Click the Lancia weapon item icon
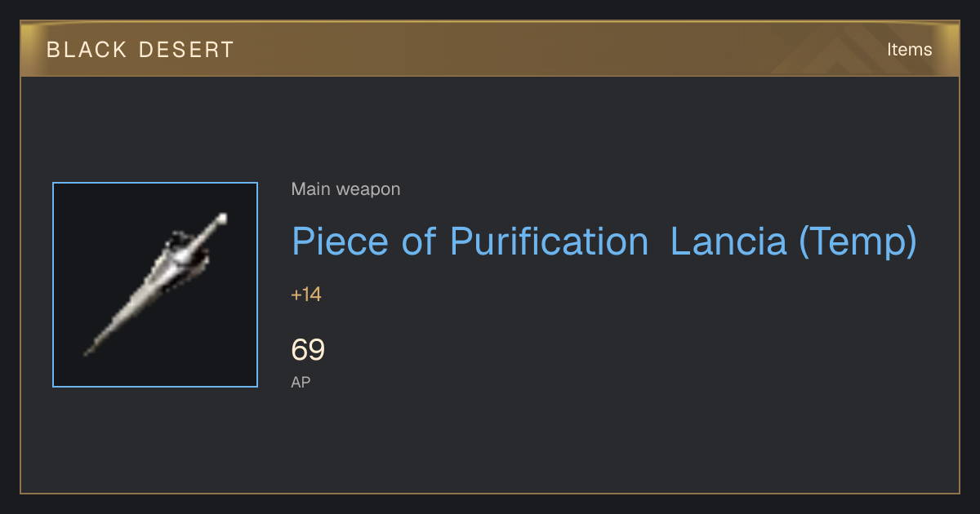Image resolution: width=980 pixels, height=514 pixels. [x=155, y=285]
